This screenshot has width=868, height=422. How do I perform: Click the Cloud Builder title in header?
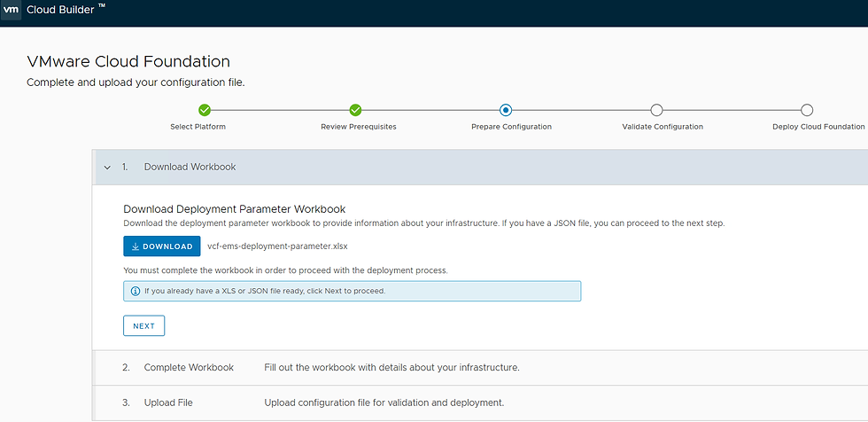pos(67,10)
